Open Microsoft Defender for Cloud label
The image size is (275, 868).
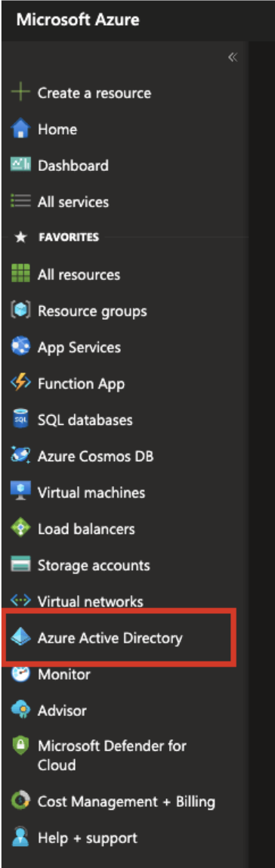113,755
